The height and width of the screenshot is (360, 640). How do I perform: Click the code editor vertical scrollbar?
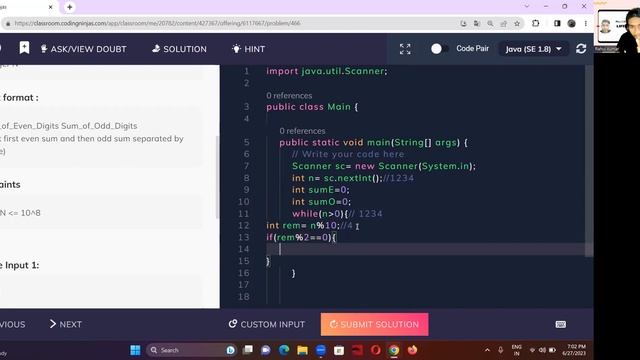coord(589,161)
